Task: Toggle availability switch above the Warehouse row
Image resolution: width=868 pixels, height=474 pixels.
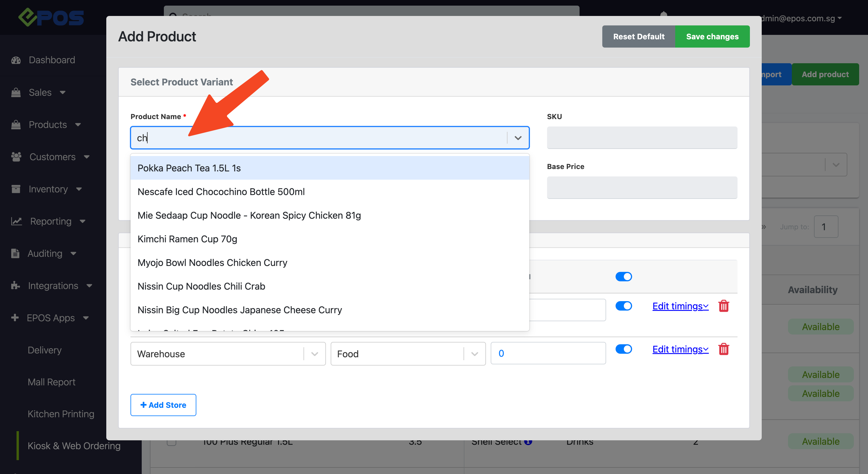Action: pyautogui.click(x=623, y=306)
